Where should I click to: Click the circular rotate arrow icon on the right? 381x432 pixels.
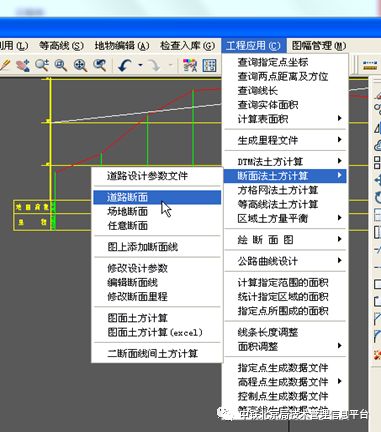pos(377,197)
